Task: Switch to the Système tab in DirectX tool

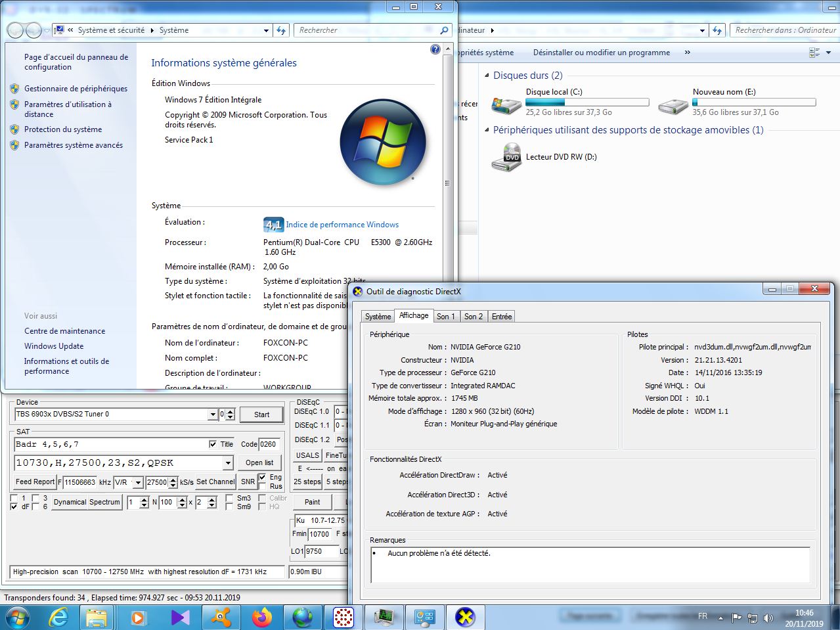Action: pos(378,317)
